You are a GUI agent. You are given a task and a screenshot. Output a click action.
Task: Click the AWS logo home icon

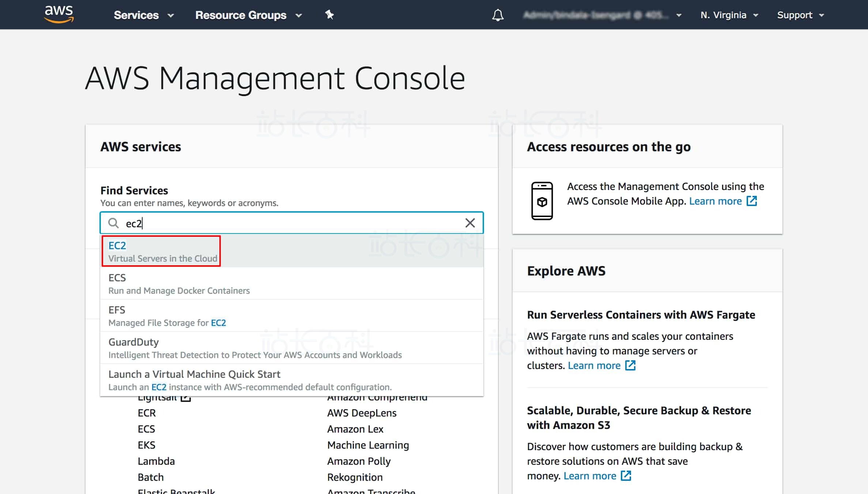[x=59, y=15]
